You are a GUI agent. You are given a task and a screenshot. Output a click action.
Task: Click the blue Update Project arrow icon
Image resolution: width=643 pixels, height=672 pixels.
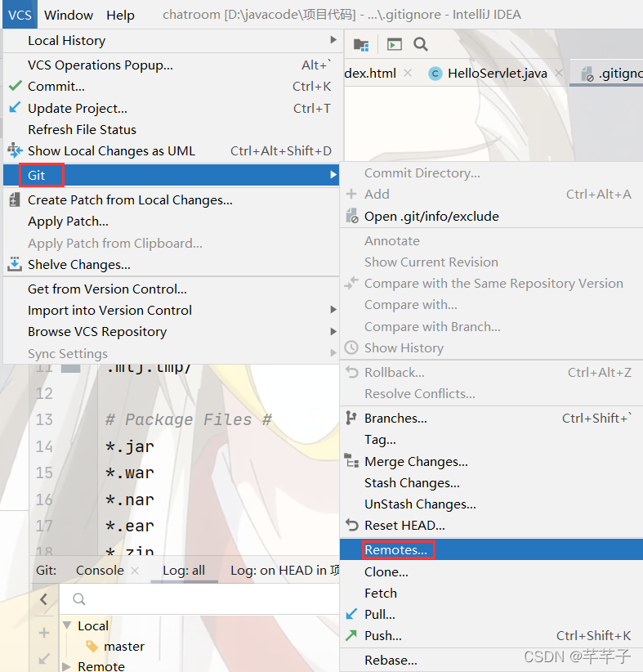click(15, 107)
